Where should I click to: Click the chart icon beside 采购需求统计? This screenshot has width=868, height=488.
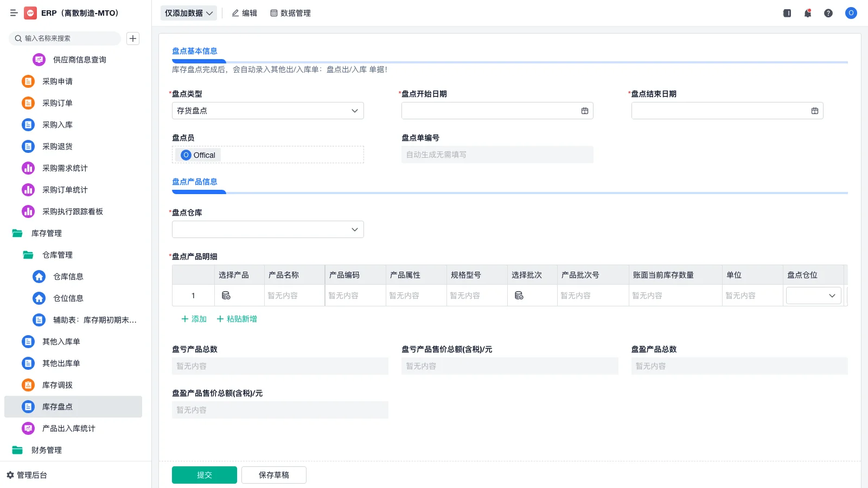(x=28, y=168)
